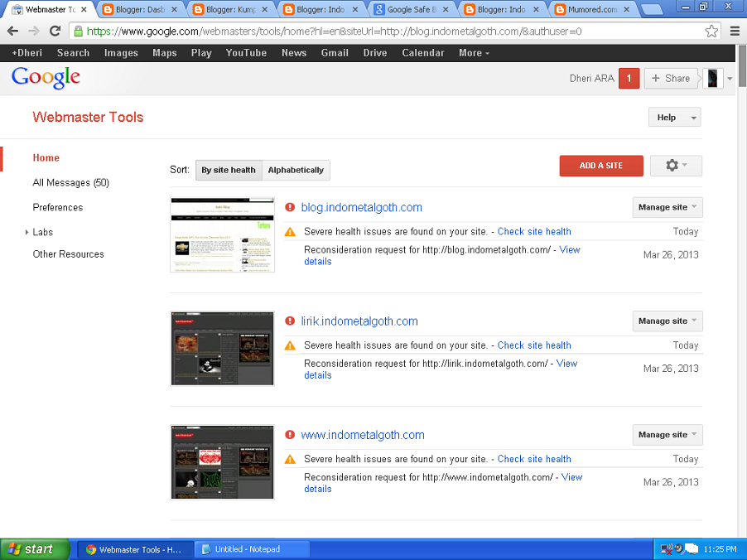Check site health for lirik.indometalgoth.com
Image resolution: width=747 pixels, height=560 pixels.
pyautogui.click(x=534, y=345)
